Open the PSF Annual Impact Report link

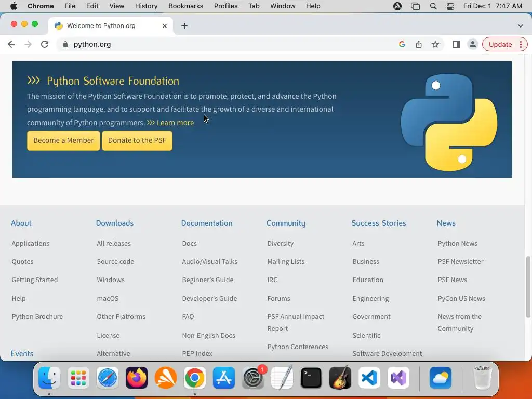[x=296, y=323]
